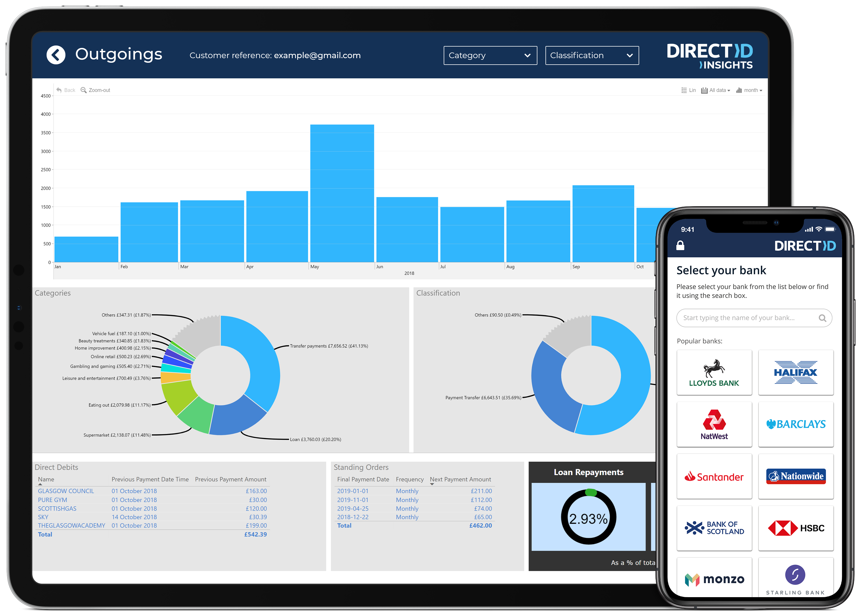
Task: Click the May bar in chart
Action: (x=342, y=193)
